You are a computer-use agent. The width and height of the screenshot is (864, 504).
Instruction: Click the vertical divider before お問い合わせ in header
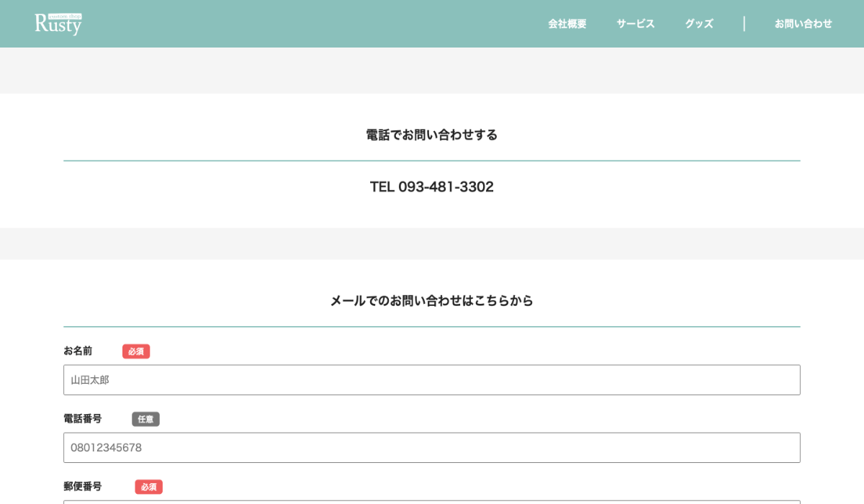pyautogui.click(x=744, y=24)
